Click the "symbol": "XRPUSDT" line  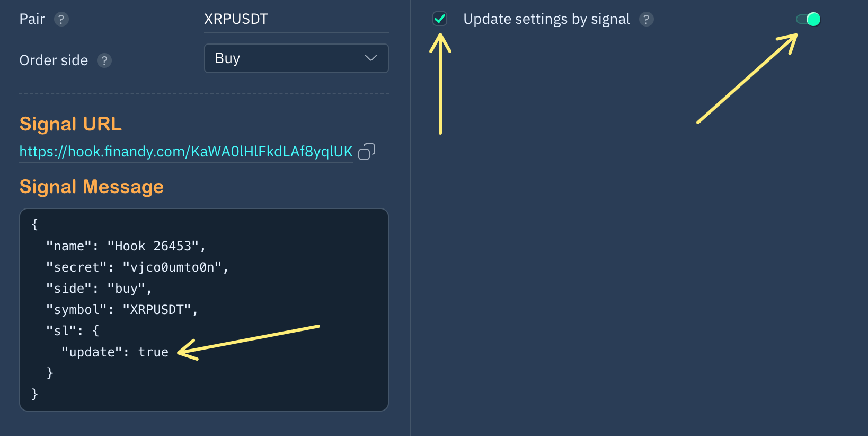[122, 310]
